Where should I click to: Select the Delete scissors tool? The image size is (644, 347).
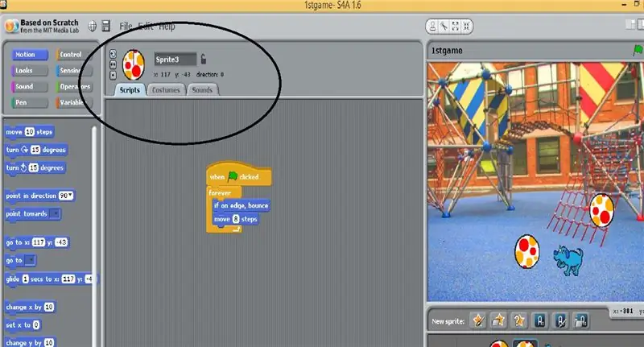444,27
